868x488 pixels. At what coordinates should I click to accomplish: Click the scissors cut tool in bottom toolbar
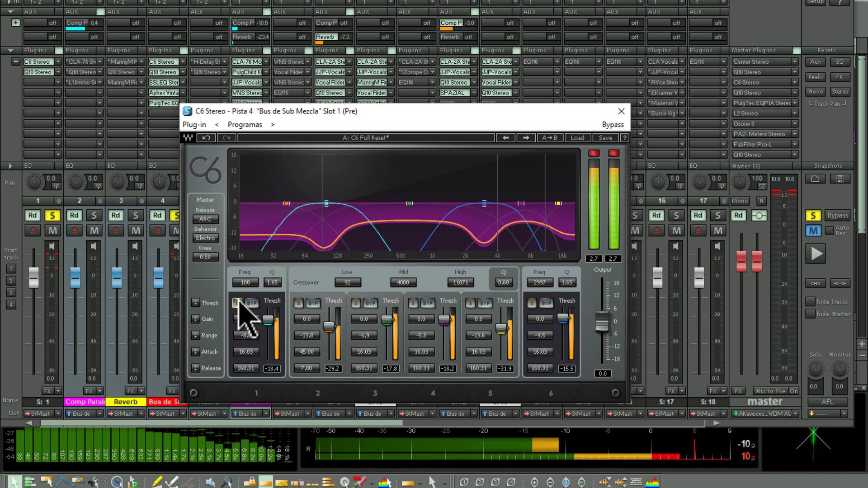click(94, 482)
